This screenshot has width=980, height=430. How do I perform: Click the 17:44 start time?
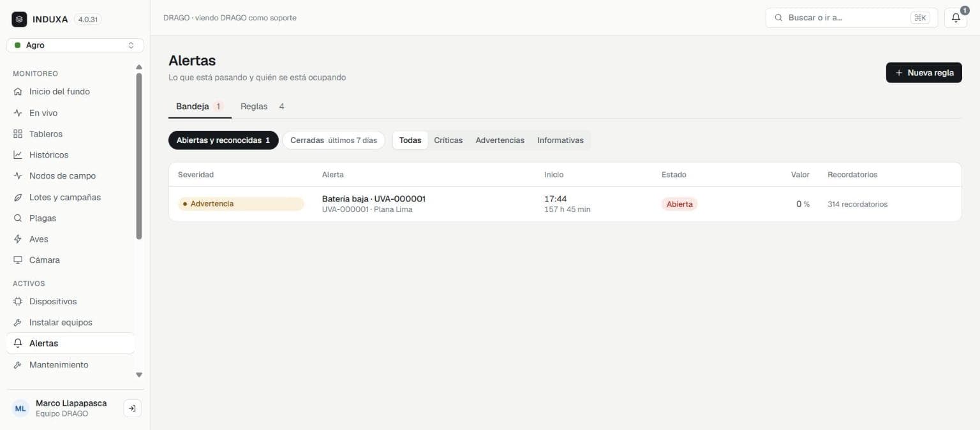pyautogui.click(x=555, y=199)
